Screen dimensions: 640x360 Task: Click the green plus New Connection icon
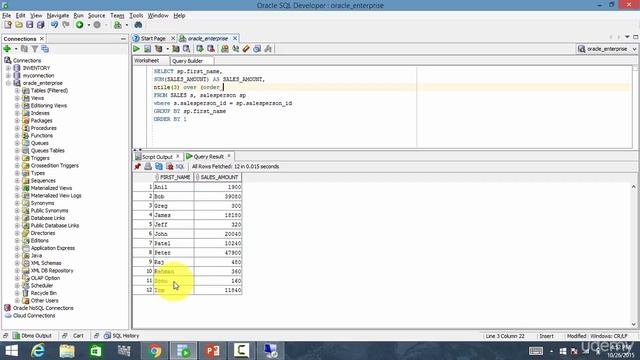[x=7, y=49]
